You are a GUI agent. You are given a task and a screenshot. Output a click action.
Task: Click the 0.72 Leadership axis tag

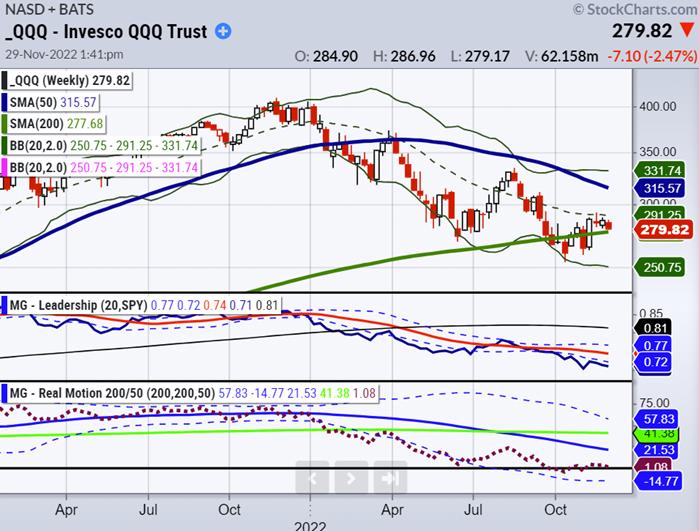point(653,362)
